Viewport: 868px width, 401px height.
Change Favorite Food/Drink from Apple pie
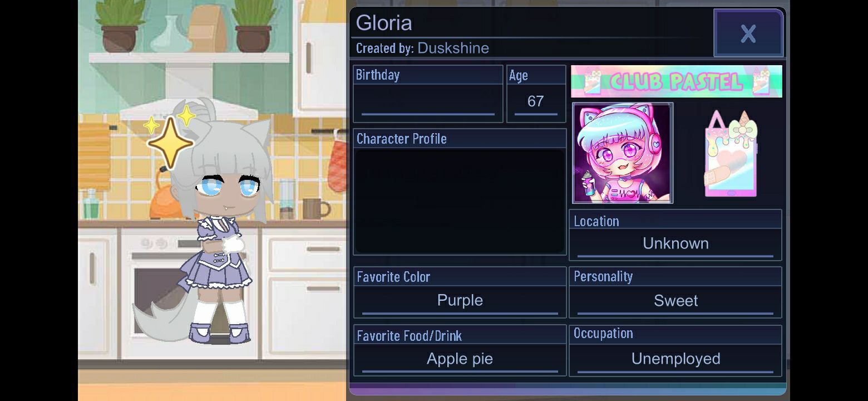(x=460, y=359)
